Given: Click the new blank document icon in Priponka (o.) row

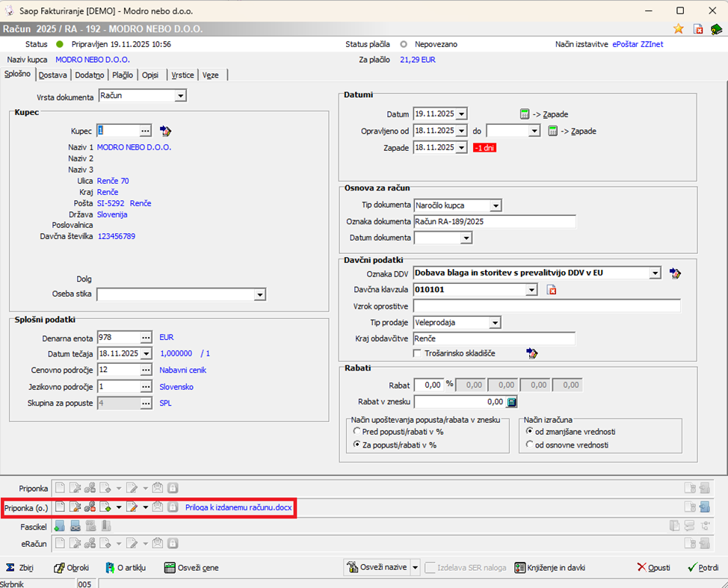Looking at the screenshot, I should pyautogui.click(x=60, y=507).
